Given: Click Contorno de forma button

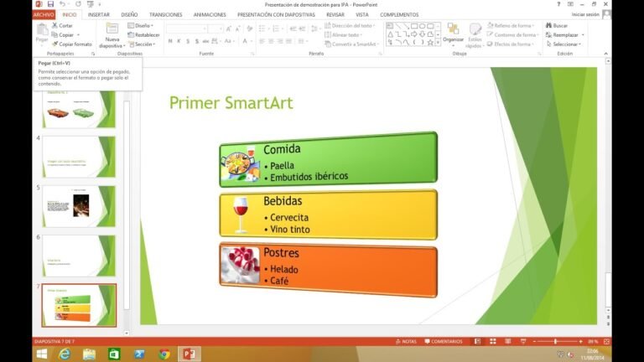Looking at the screenshot, I should 512,35.
